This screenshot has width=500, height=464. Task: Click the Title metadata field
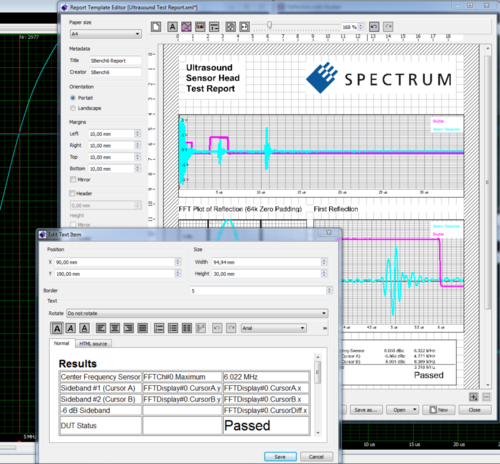tap(115, 61)
